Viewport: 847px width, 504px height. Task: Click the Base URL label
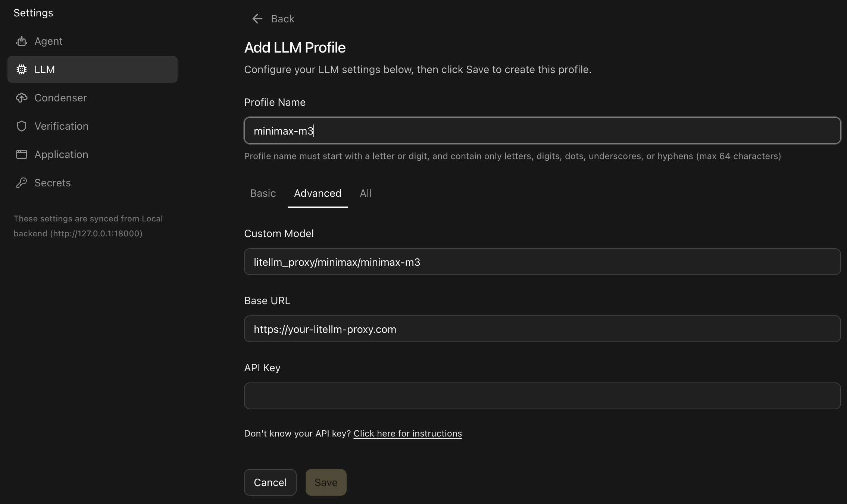click(267, 300)
